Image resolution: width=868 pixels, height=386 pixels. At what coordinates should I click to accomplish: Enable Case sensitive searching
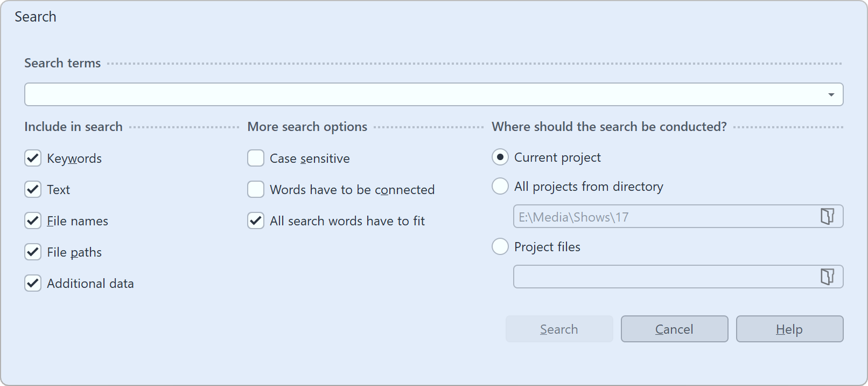click(x=255, y=158)
